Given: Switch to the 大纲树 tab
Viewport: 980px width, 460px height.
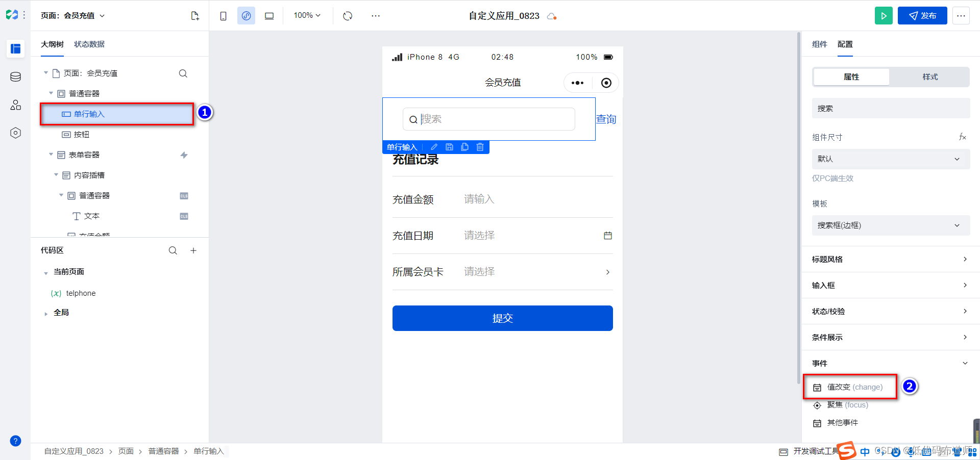Looking at the screenshot, I should point(52,44).
